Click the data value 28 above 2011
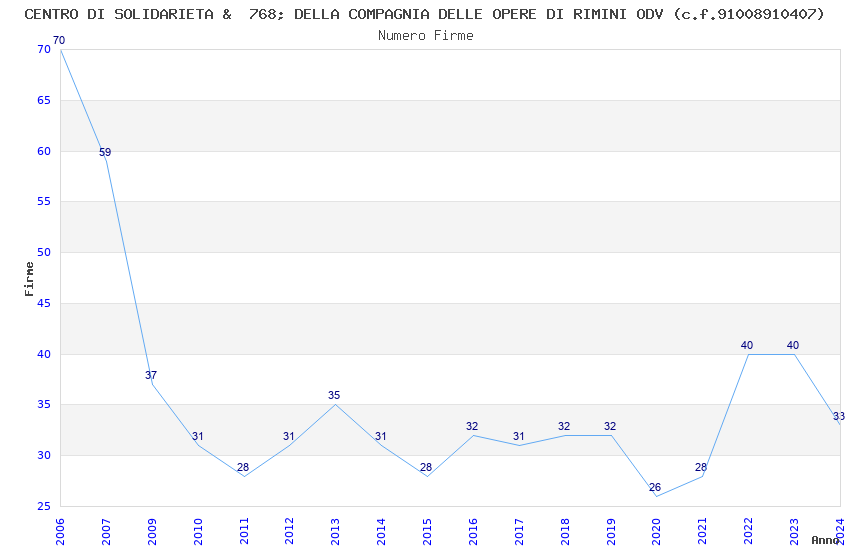Screen dimensions: 850x550 pyautogui.click(x=243, y=467)
